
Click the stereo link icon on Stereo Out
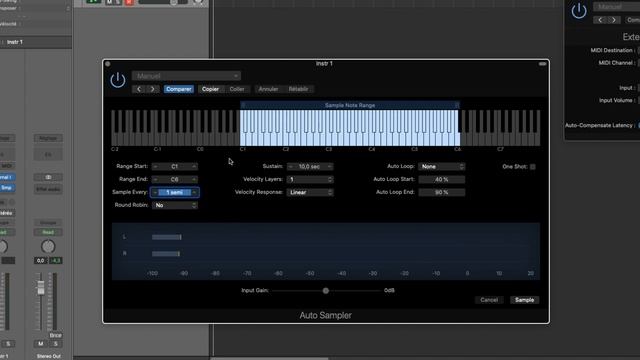(x=48, y=177)
